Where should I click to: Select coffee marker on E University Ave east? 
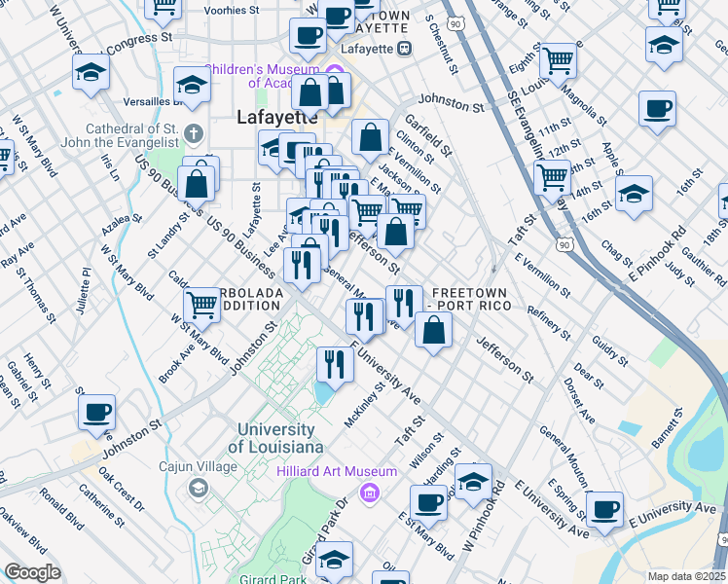(x=605, y=511)
